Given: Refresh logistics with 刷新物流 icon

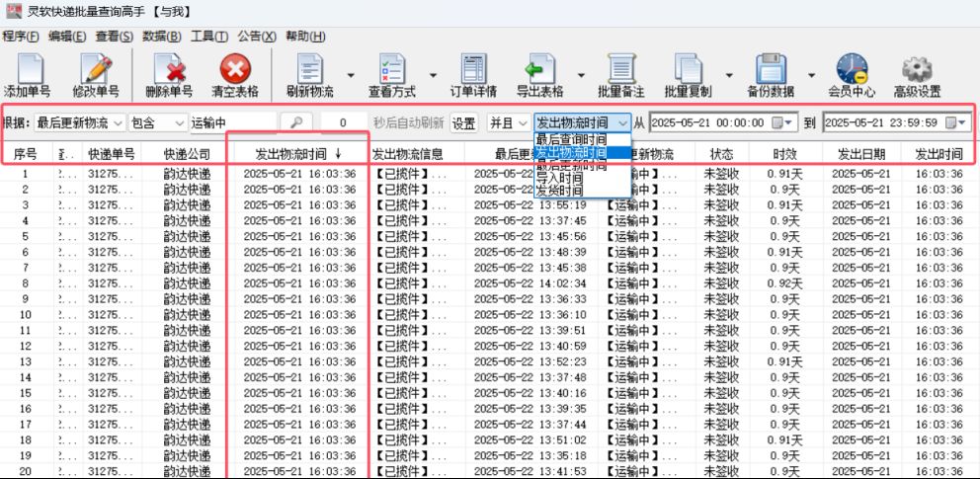Looking at the screenshot, I should click(x=310, y=76).
